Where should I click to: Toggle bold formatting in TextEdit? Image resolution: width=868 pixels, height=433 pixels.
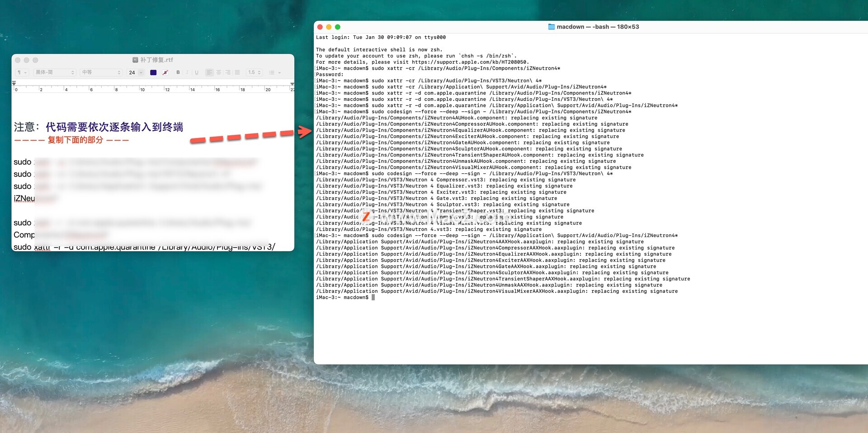pos(178,72)
